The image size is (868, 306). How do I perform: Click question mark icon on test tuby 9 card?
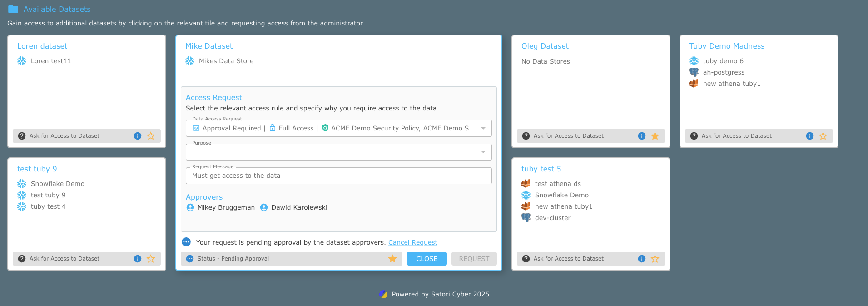(22, 259)
